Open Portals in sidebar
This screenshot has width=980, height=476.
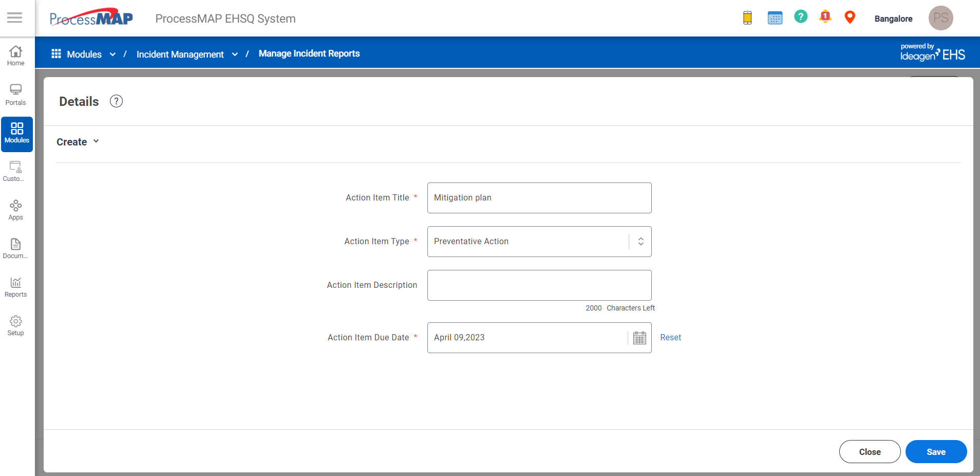point(16,95)
